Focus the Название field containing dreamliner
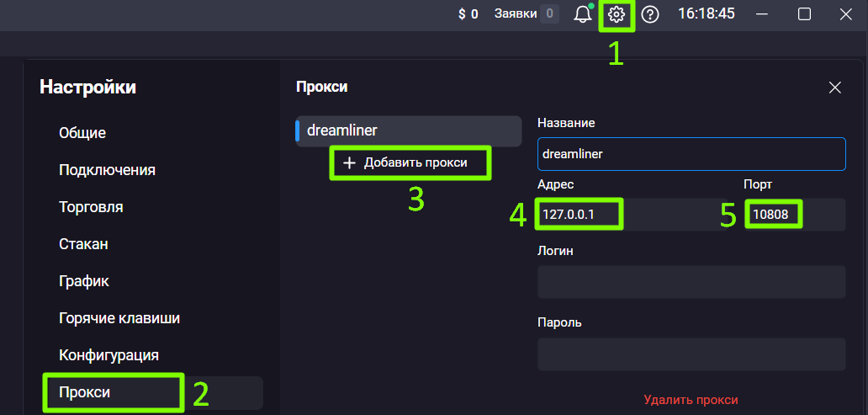The width and height of the screenshot is (868, 415). (x=690, y=154)
